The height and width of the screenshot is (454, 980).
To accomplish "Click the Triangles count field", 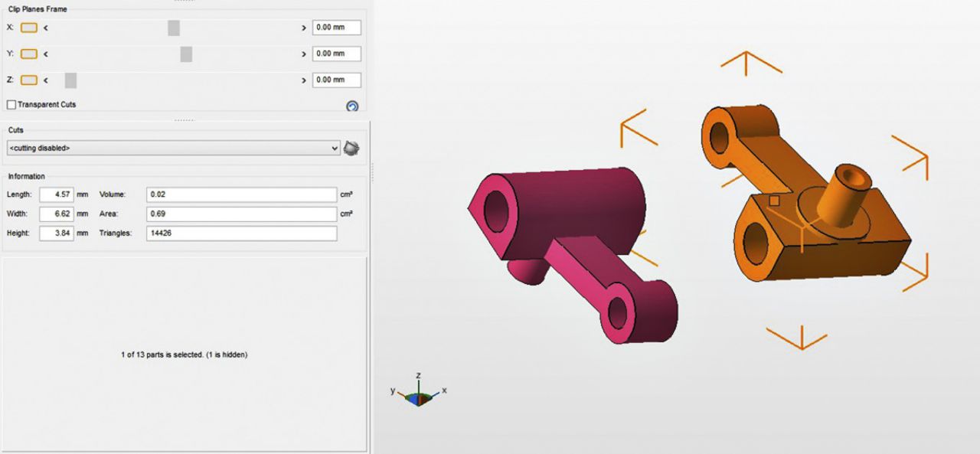I will coord(242,233).
